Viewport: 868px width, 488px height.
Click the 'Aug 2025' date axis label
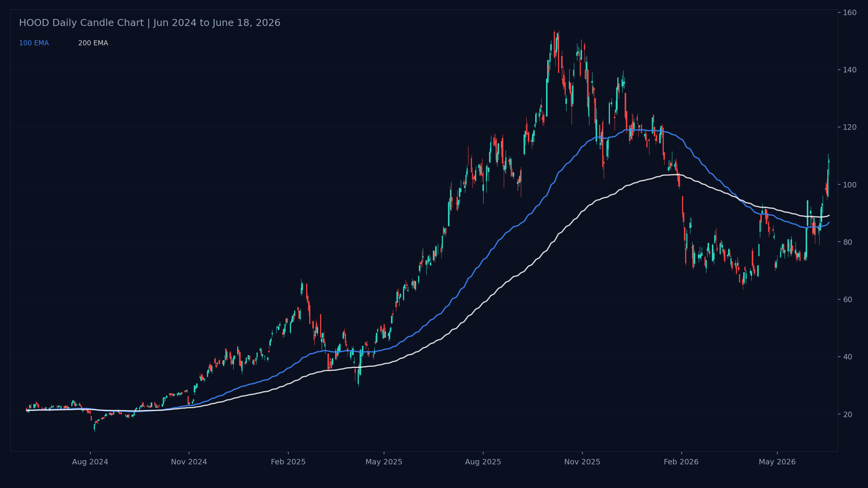(483, 462)
